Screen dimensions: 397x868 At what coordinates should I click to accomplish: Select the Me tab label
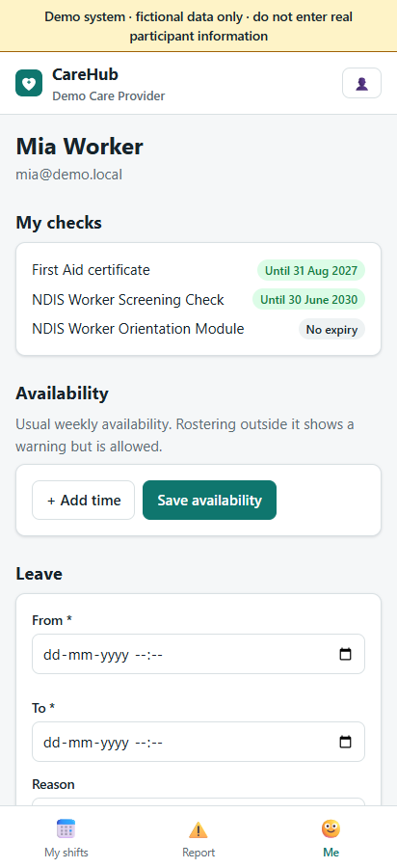point(331,853)
